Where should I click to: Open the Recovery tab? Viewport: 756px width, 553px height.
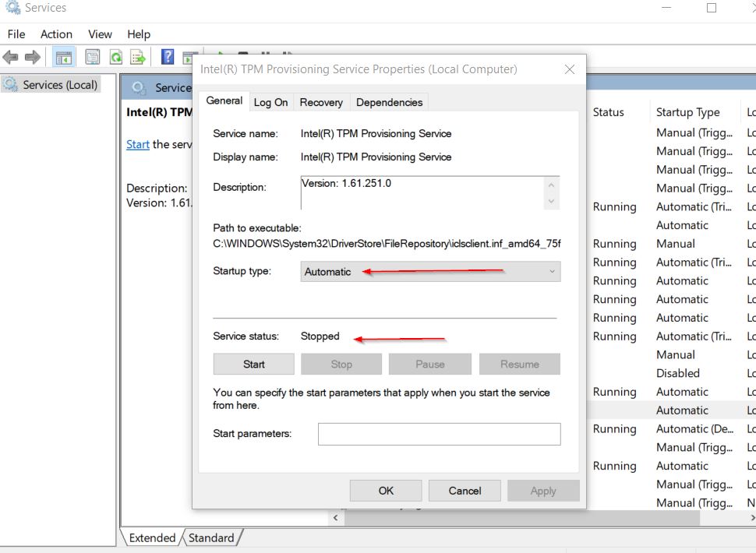tap(321, 102)
